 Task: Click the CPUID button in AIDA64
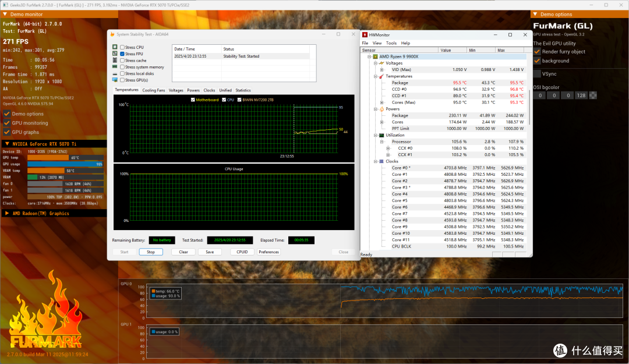(242, 252)
